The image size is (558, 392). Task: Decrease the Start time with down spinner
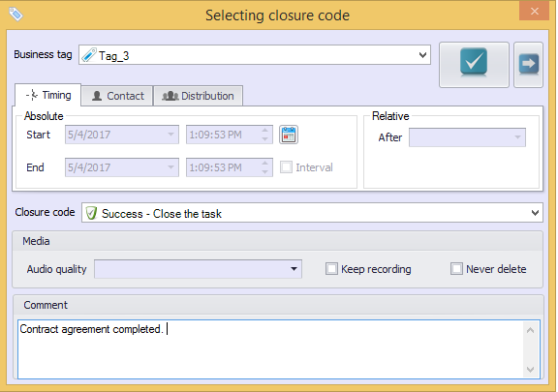[x=264, y=139]
